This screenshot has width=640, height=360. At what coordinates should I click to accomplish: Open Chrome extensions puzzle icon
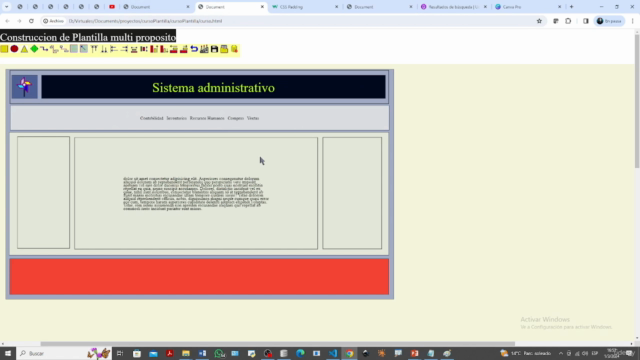568,21
